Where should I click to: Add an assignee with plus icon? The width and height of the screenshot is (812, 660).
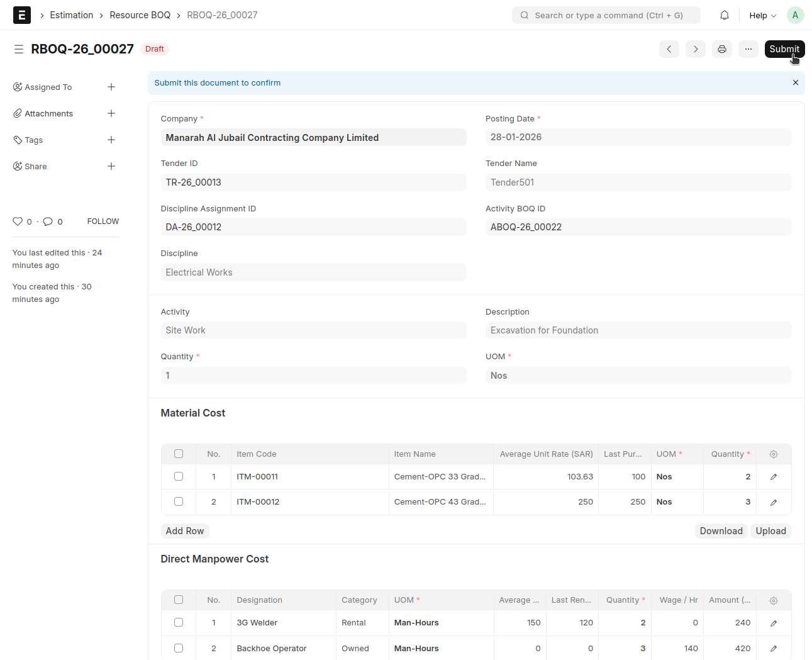point(111,87)
